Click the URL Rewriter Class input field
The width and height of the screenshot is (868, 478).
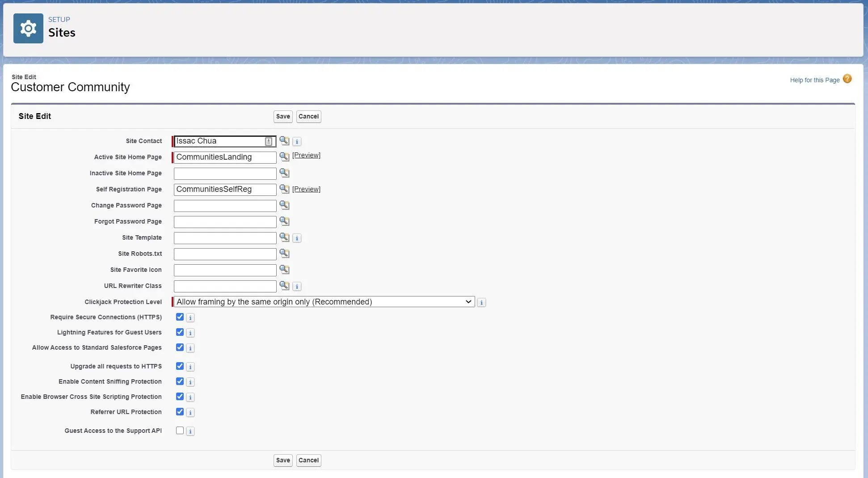[225, 286]
